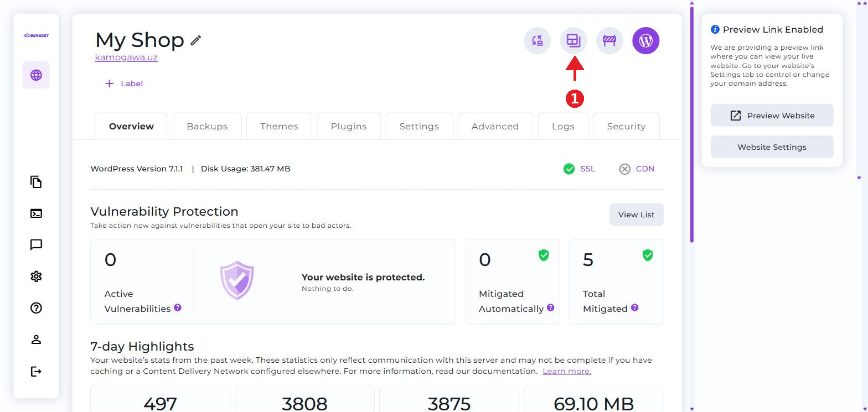The image size is (868, 412).
Task: Open the help question-mark sidebar icon
Action: point(36,308)
